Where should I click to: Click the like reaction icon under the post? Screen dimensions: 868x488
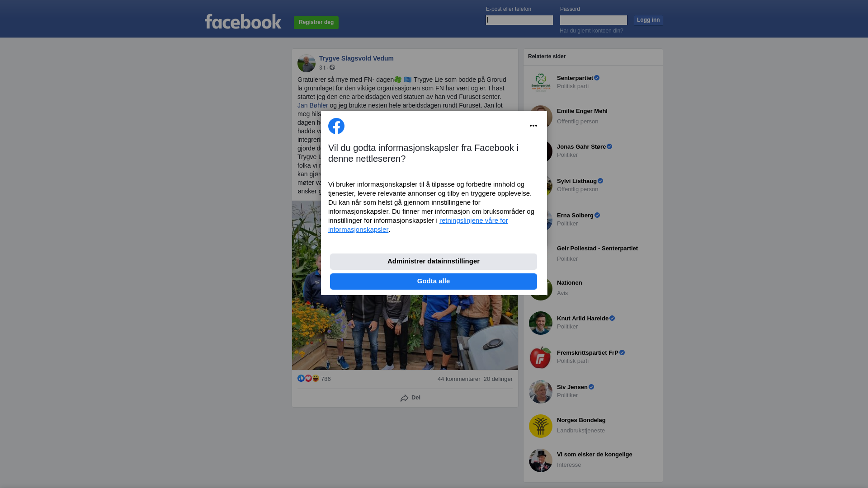pyautogui.click(x=301, y=378)
